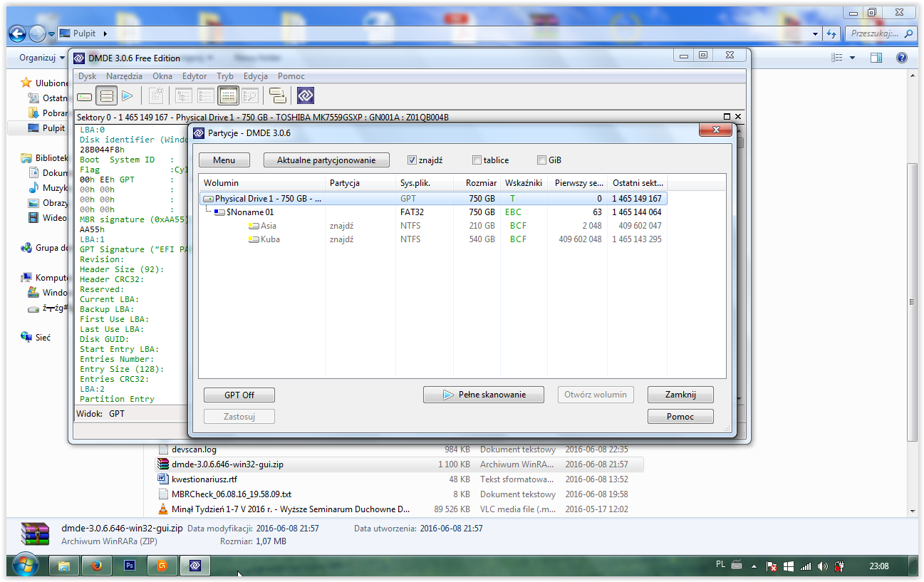Click the Wskaźniki column header

point(524,183)
